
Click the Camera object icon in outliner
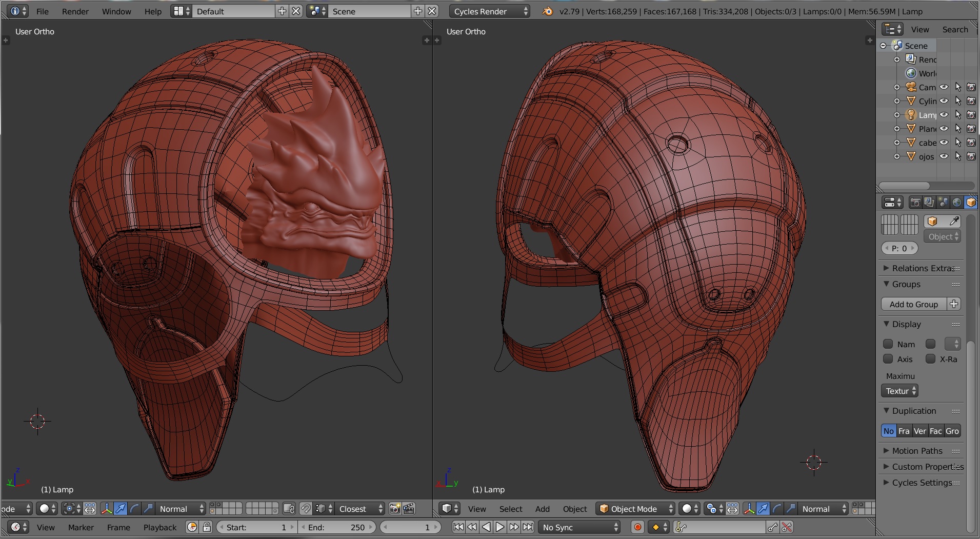tap(911, 87)
